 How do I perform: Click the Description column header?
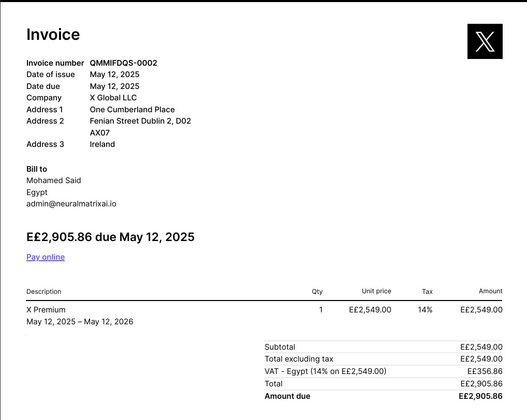(x=43, y=291)
